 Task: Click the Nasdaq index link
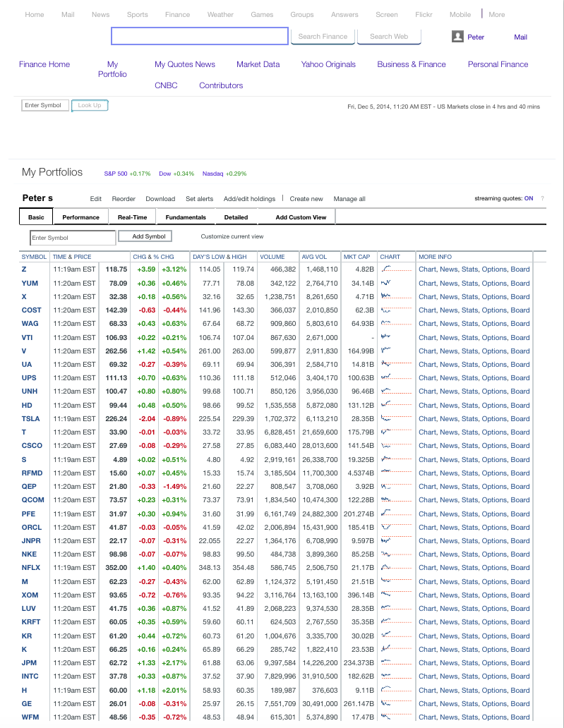[x=212, y=174]
